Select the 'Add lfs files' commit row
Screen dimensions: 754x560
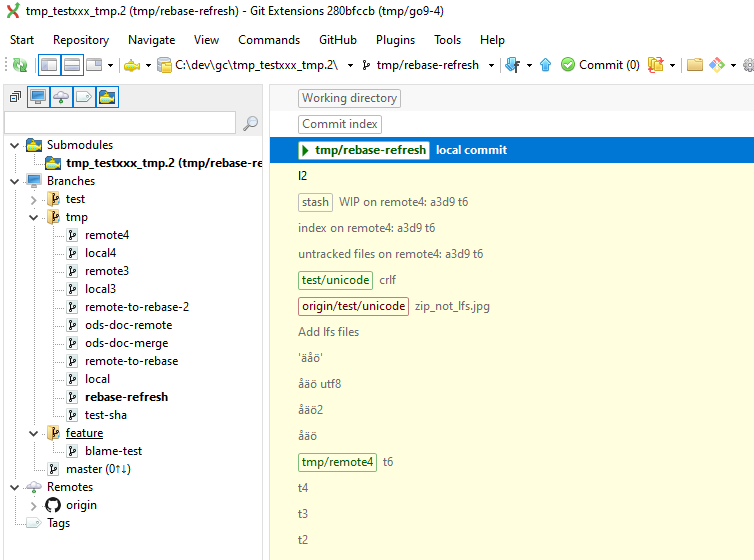pos(512,332)
